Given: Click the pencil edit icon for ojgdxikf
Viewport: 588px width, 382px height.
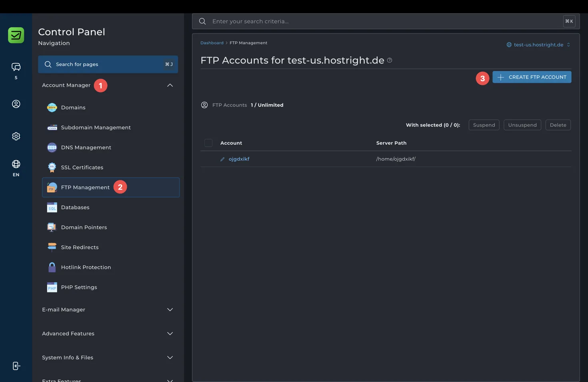Looking at the screenshot, I should 222,159.
